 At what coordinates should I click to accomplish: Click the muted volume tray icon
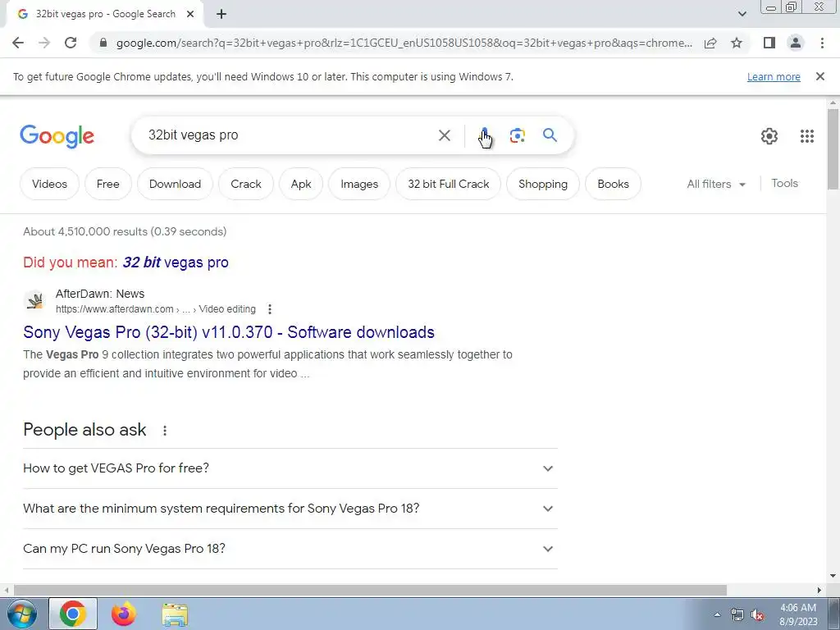click(757, 615)
